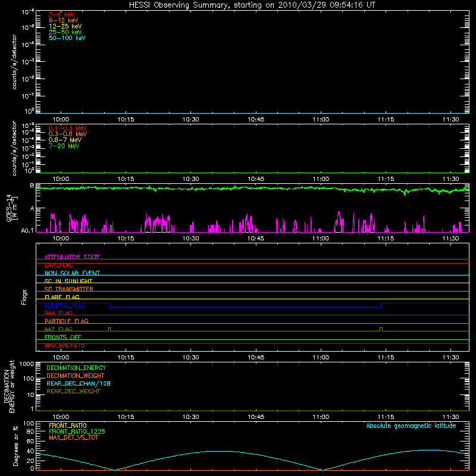Click the FRONT_RATIO_1225 legend label

point(77,431)
